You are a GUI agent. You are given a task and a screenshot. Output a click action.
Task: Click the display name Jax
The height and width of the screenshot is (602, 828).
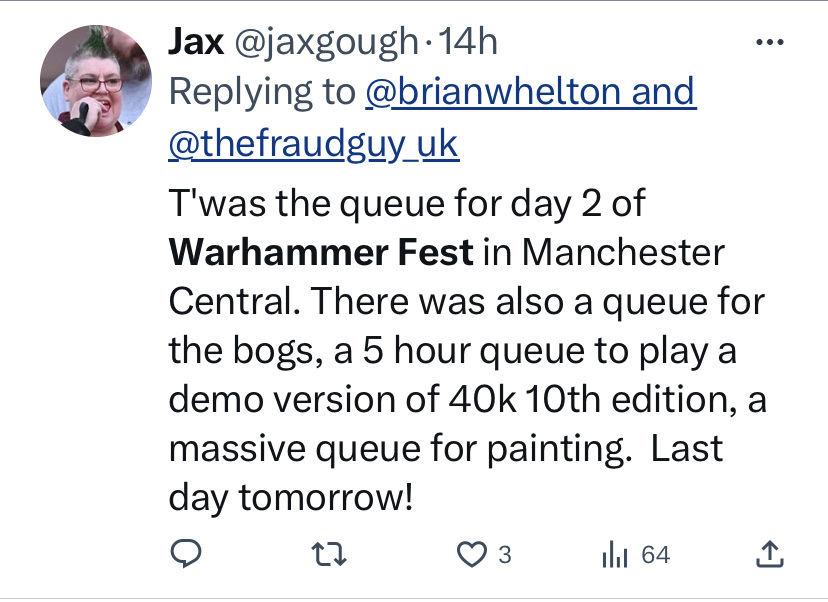pos(197,41)
